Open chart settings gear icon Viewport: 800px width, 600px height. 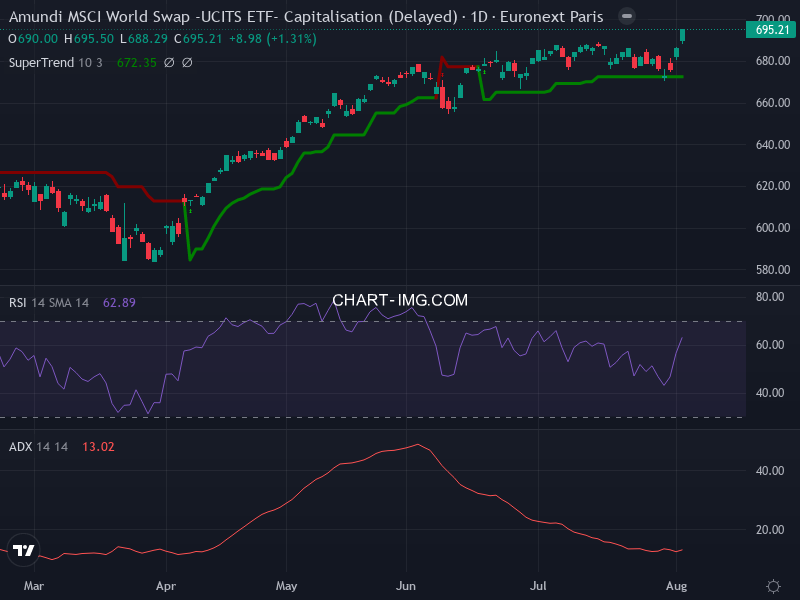(x=773, y=586)
